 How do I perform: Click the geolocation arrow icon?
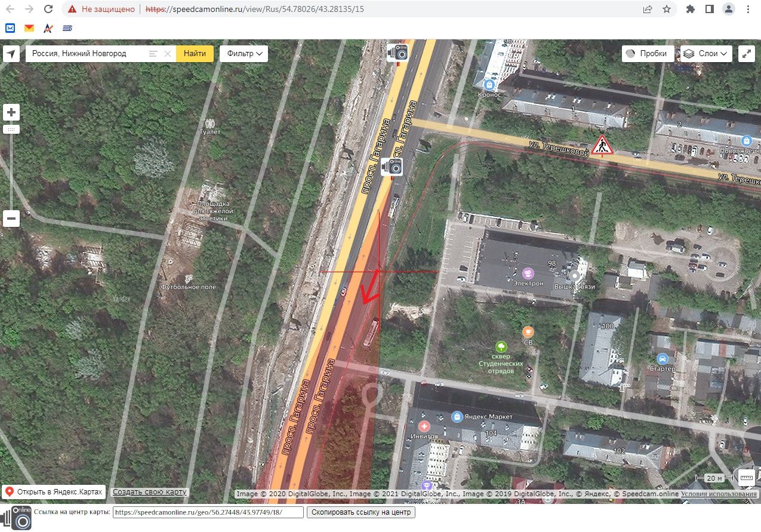[x=11, y=54]
